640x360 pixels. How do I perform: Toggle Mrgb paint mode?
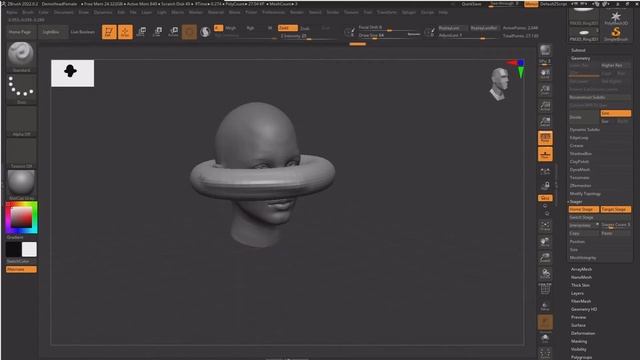231,28
